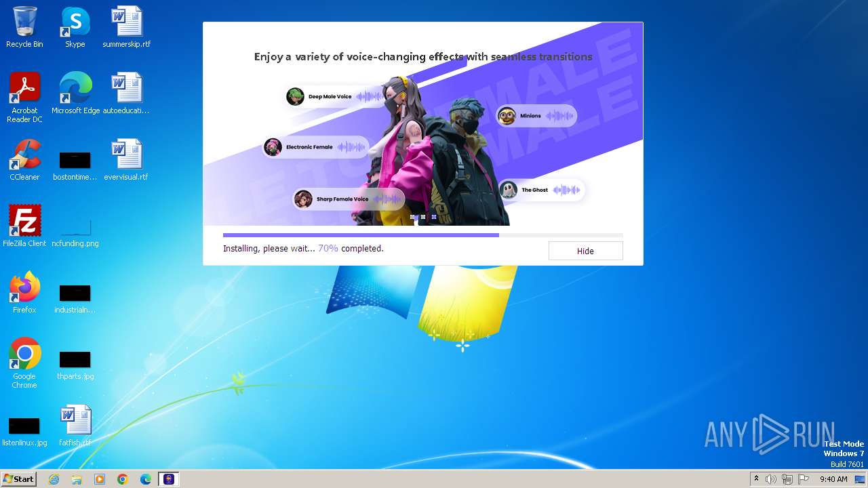The width and height of the screenshot is (868, 488).
Task: Click the 9:40 AM system clock
Action: point(833,479)
